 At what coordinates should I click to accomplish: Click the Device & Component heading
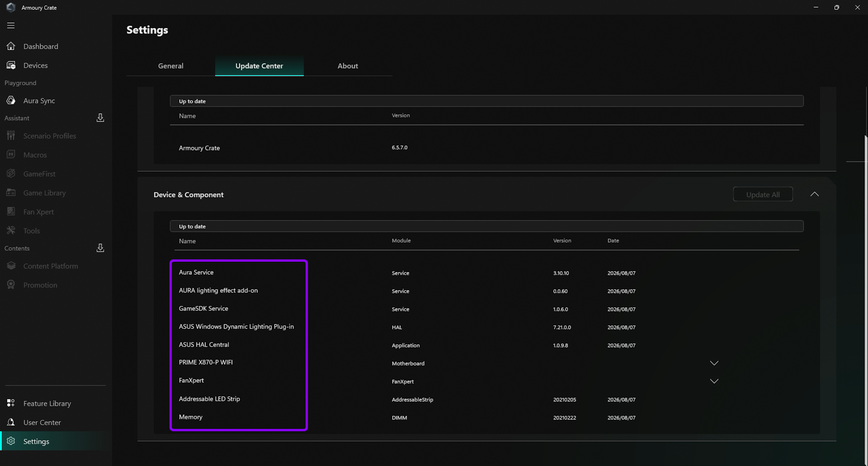click(189, 195)
